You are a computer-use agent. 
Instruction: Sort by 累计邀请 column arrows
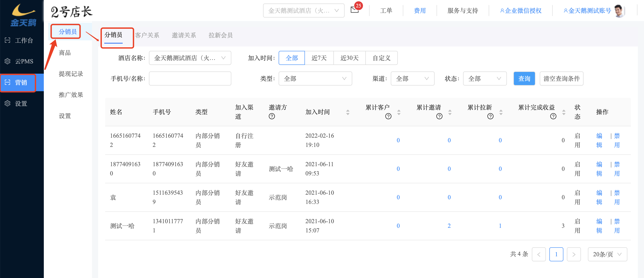(x=450, y=112)
